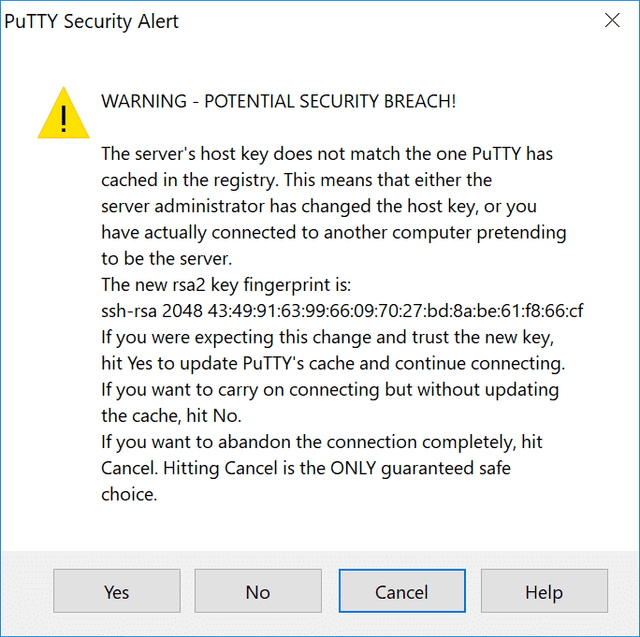Click the "hit Yes to update PuTTY's cache" line
Viewport: 640px width, 637px height.
tap(333, 363)
